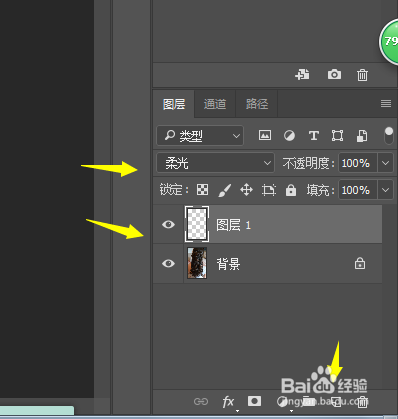Switch to the 通道 tab
The image size is (398, 419).
pos(215,104)
